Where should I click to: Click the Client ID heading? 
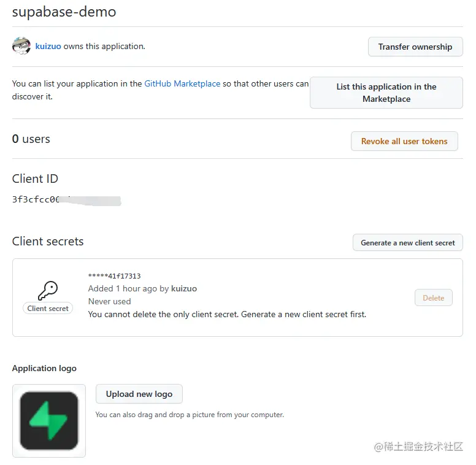[35, 179]
